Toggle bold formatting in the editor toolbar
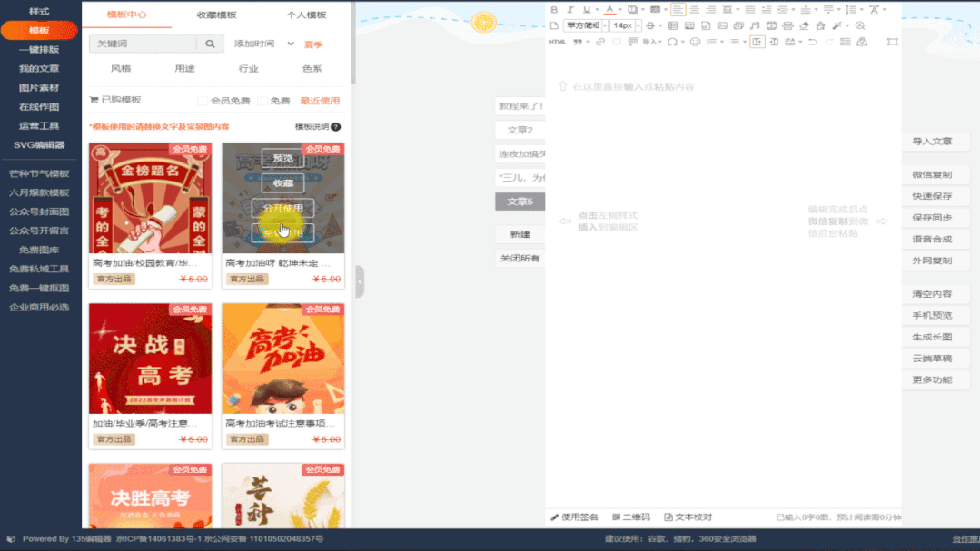This screenshot has height=551, width=980. [554, 9]
